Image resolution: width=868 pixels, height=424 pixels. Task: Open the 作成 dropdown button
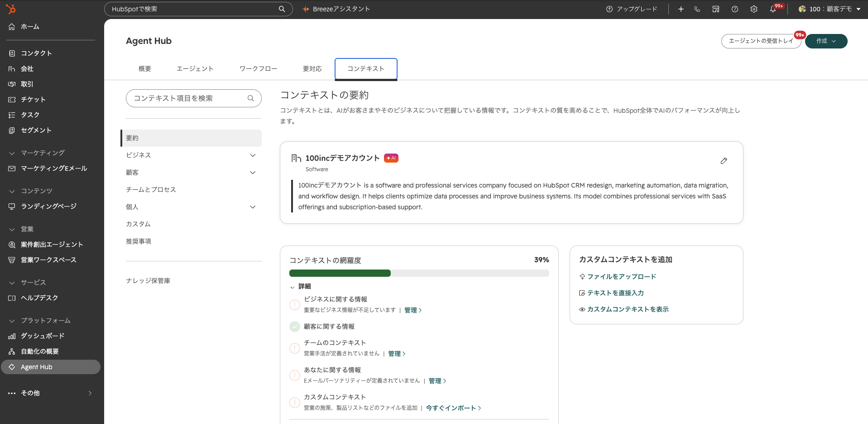[x=826, y=41]
